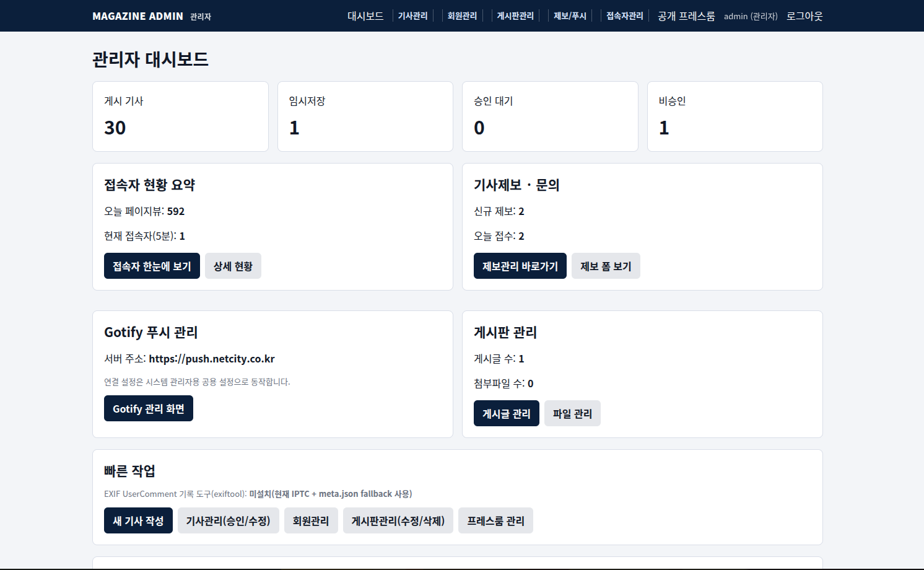The height and width of the screenshot is (570, 924).
Task: Start a new article with 새 기사 작성
Action: click(x=138, y=520)
